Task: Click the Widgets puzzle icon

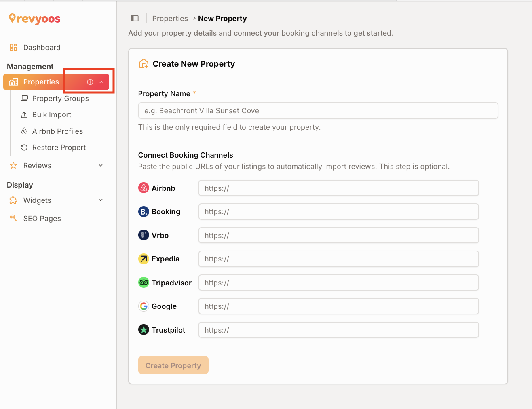Action: [13, 200]
